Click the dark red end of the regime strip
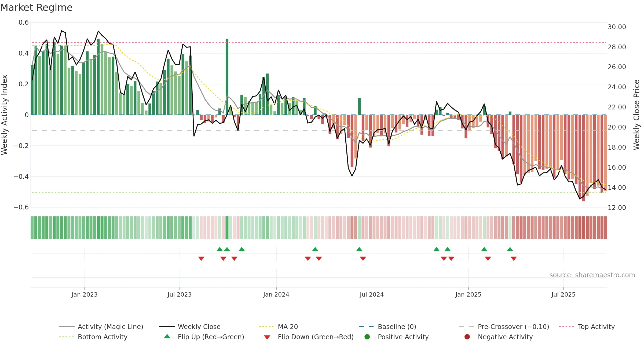The height and width of the screenshot is (362, 644). click(605, 228)
